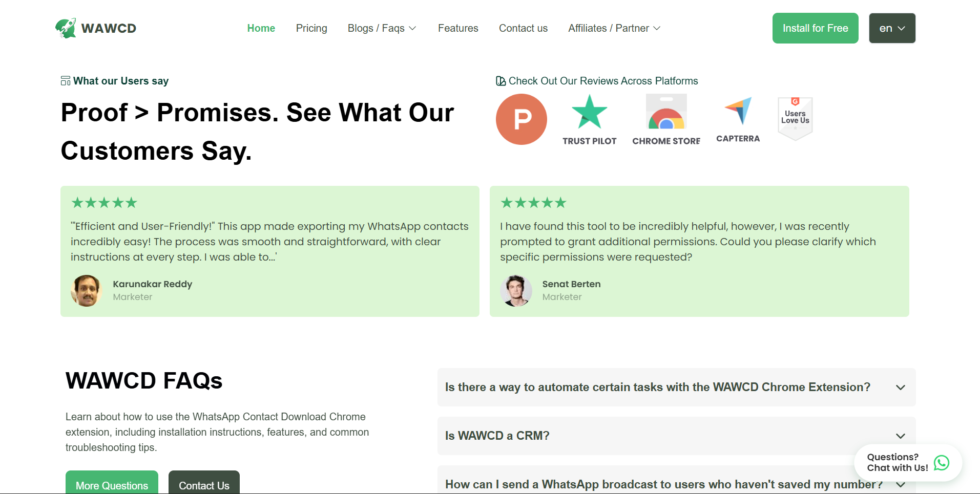Viewport: 980px width, 494px height.
Task: Click the Efficient and User-Friendly review text
Action: pos(269,242)
